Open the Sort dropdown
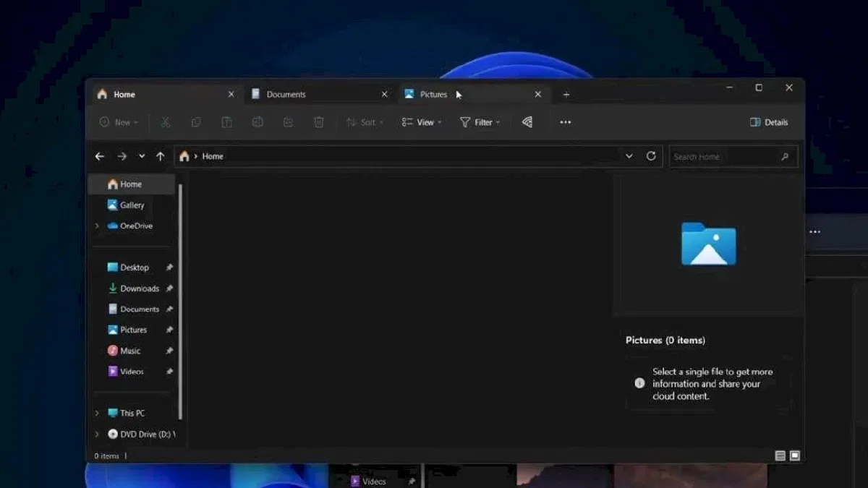This screenshot has height=488, width=868. pyautogui.click(x=365, y=122)
